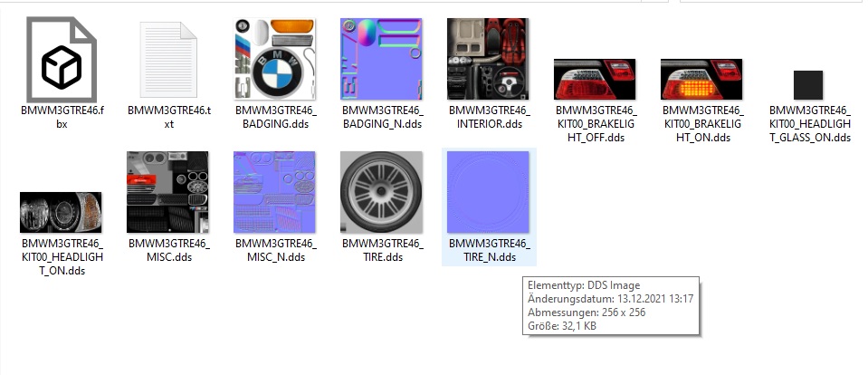Click the label BMWM3GTRE46_TIRE.dds
The width and height of the screenshot is (868, 375).
382,250
